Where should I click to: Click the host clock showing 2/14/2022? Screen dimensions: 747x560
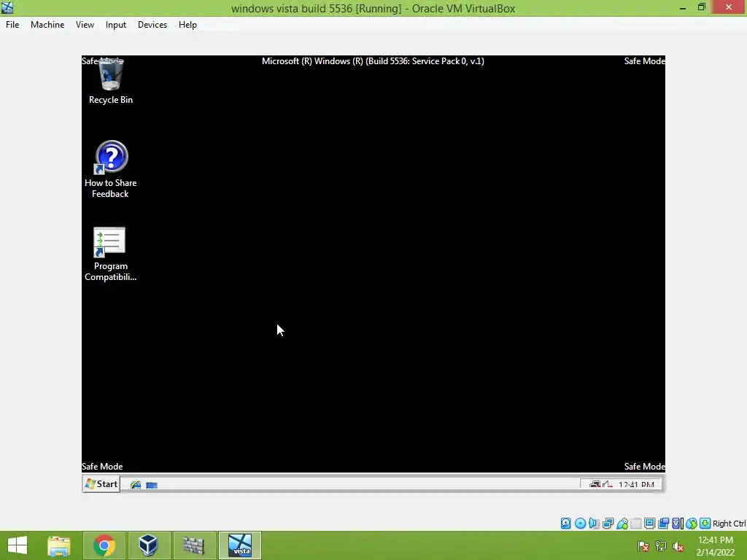click(715, 546)
